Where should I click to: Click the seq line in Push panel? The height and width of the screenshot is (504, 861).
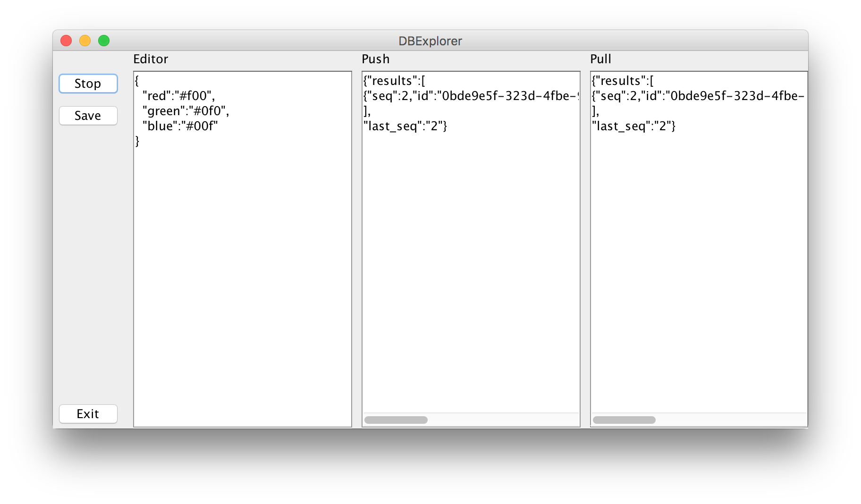(x=471, y=96)
